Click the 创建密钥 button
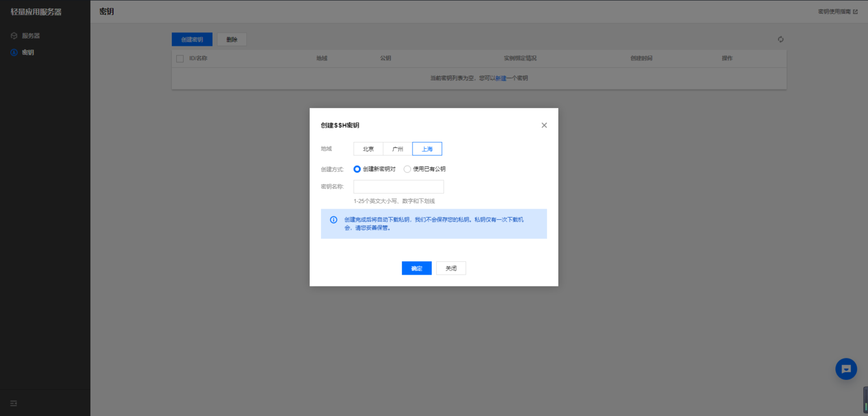868x416 pixels. pos(192,40)
